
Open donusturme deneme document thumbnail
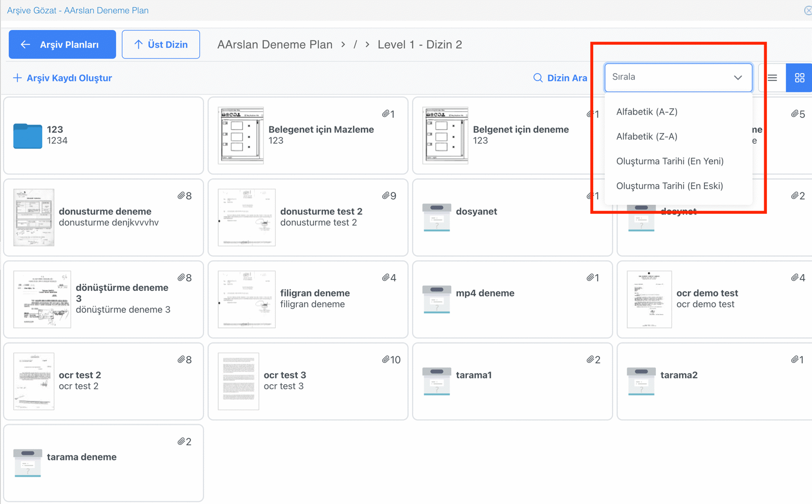point(33,217)
